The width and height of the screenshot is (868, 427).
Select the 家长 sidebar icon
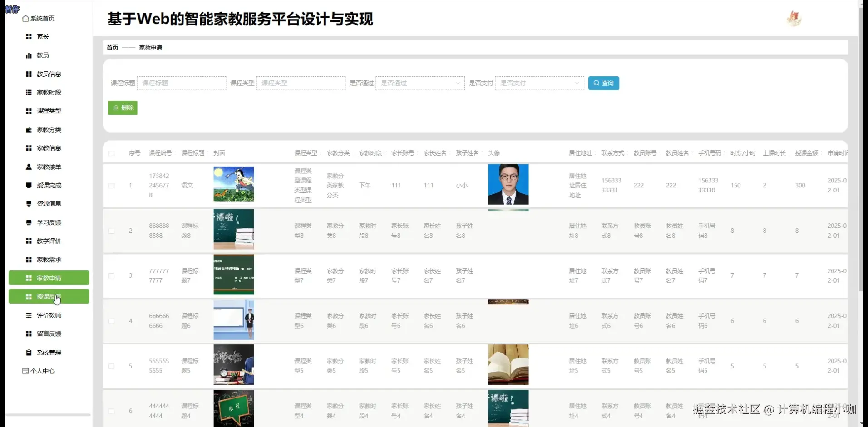(x=28, y=37)
